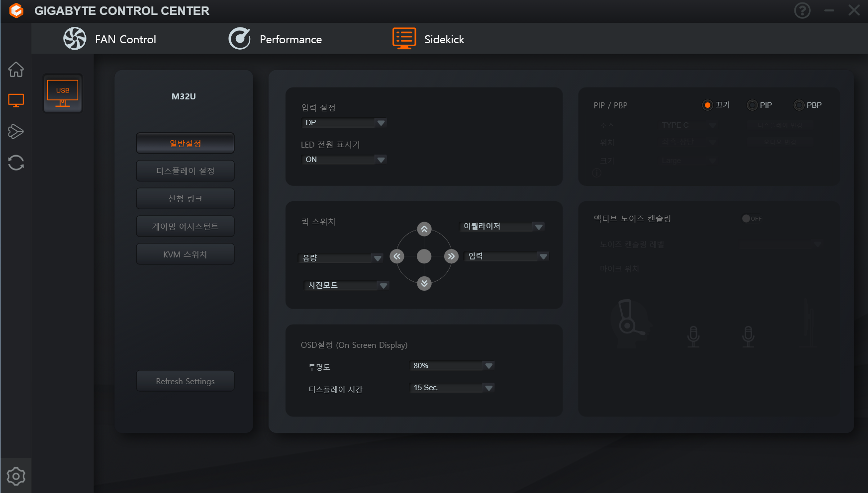868x493 pixels.
Task: Select the USB monitor device thumbnail
Action: pyautogui.click(x=63, y=93)
